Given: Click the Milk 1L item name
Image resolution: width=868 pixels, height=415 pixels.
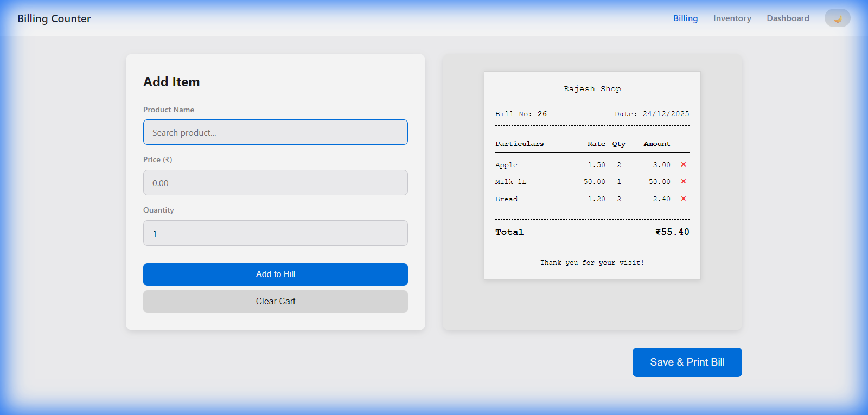Looking at the screenshot, I should 510,182.
